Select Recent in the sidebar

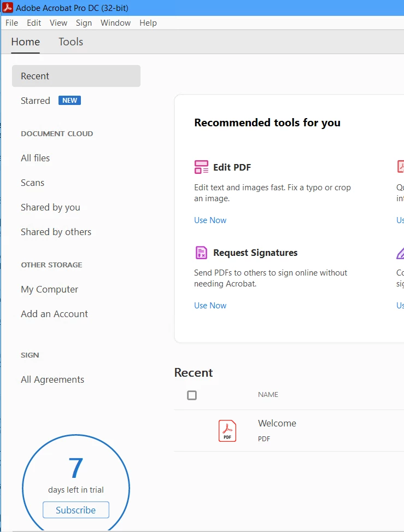tap(76, 76)
